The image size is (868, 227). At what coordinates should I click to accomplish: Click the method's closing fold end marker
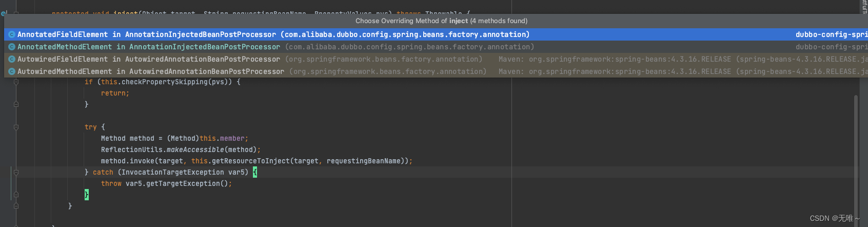16,206
